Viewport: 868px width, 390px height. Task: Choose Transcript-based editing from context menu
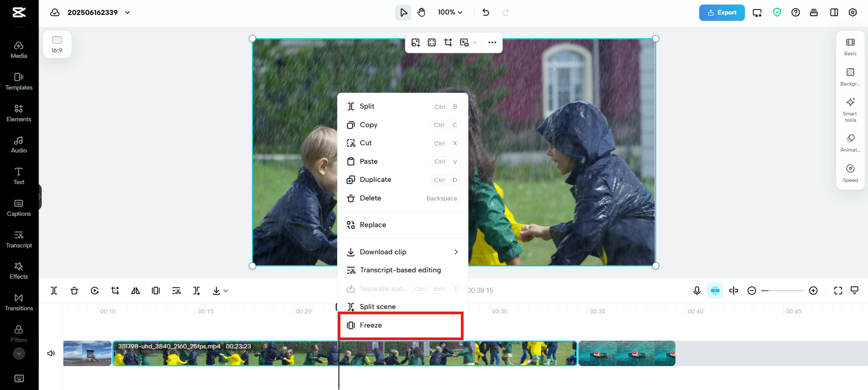[403, 270]
